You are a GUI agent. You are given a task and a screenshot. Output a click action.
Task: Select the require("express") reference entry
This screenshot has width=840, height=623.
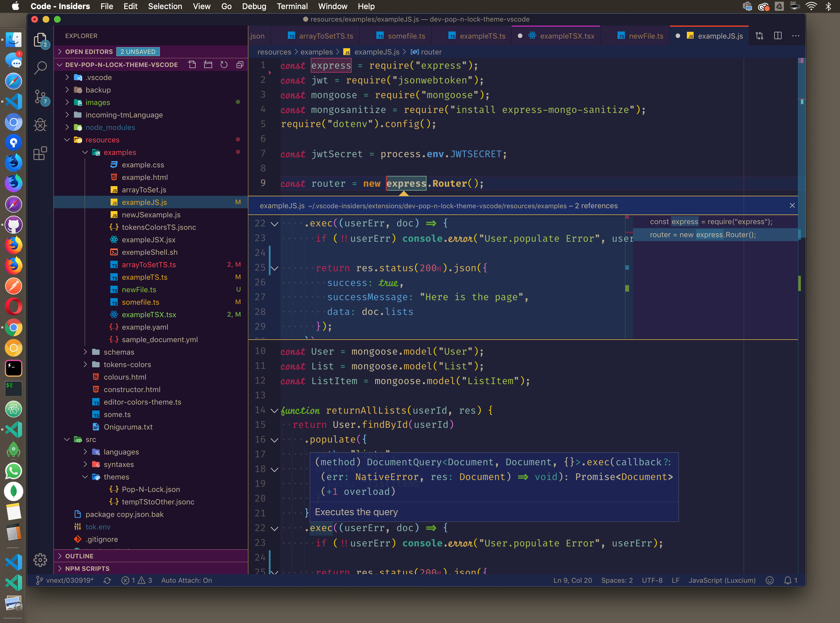711,222
